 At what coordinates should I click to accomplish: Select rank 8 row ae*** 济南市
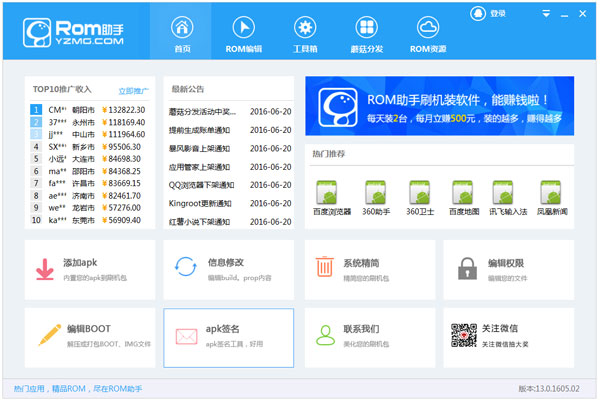click(x=88, y=196)
